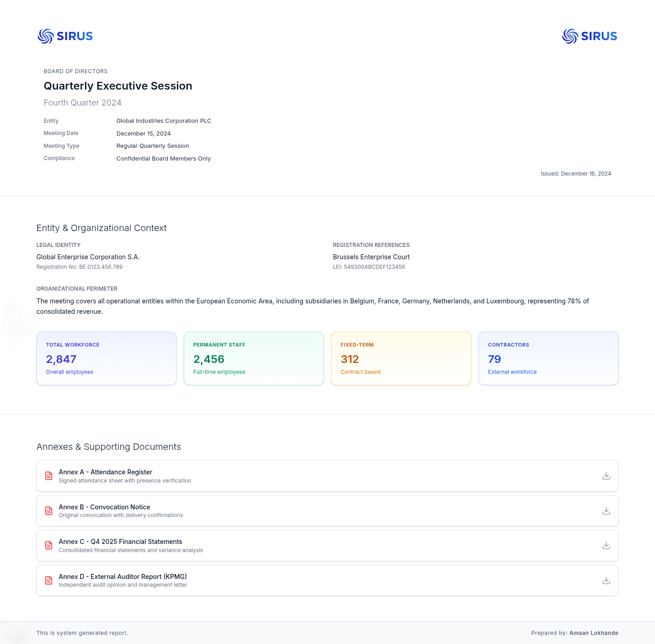Click the PDF icon beside Annex B Convocation Notice

point(49,511)
